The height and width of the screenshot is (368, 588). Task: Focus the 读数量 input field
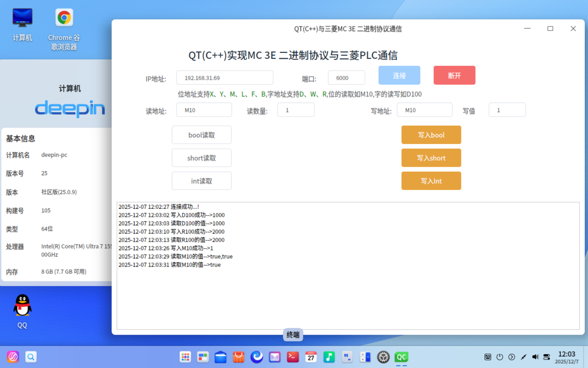click(x=296, y=110)
